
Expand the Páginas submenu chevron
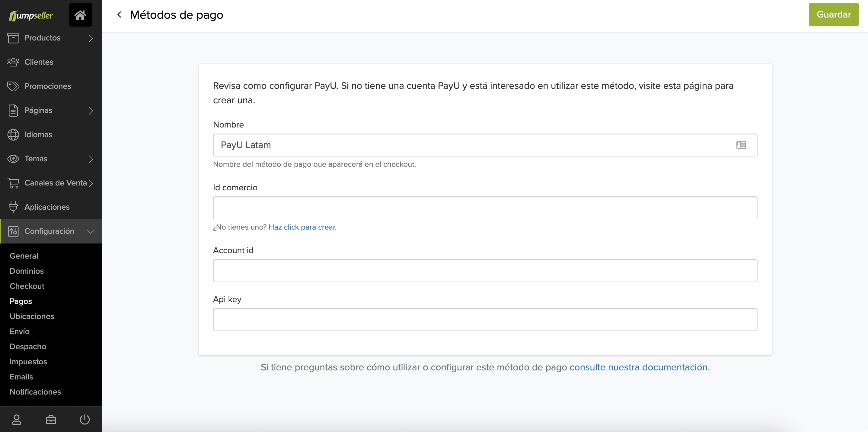[x=91, y=111]
